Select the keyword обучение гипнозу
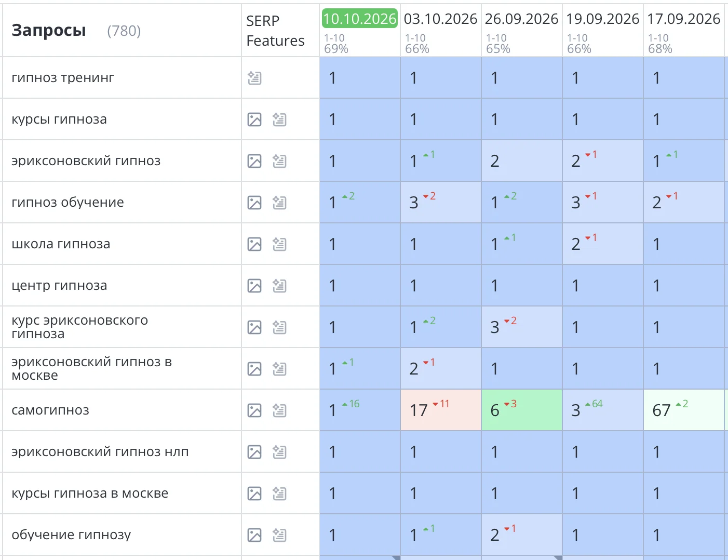 [71, 535]
